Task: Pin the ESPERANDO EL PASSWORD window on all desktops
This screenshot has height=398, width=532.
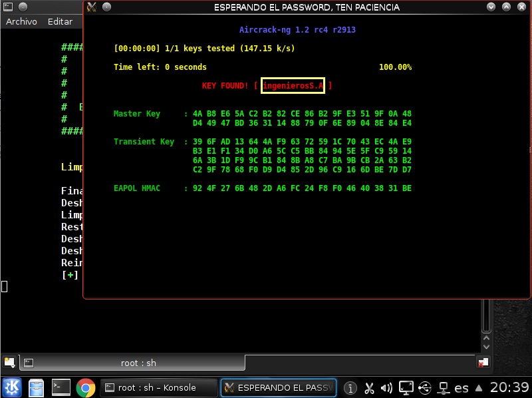Action: pyautogui.click(x=106, y=7)
